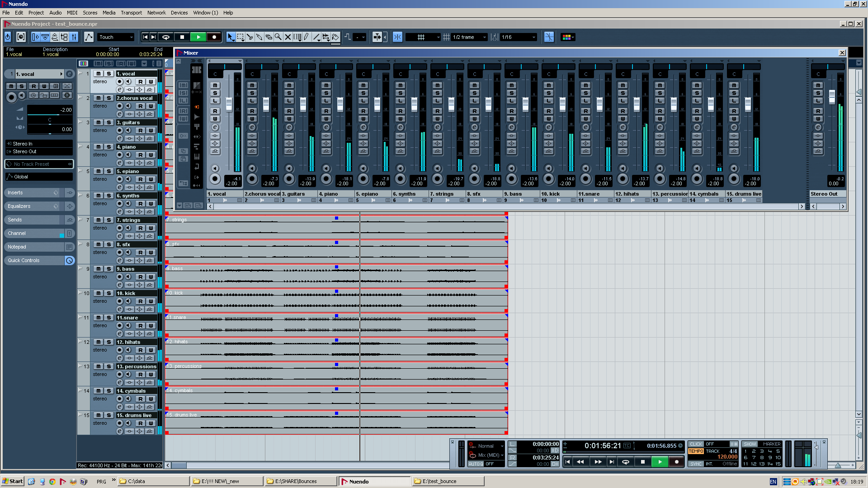Mute the 1. vocal track
868x488 pixels.
point(98,74)
